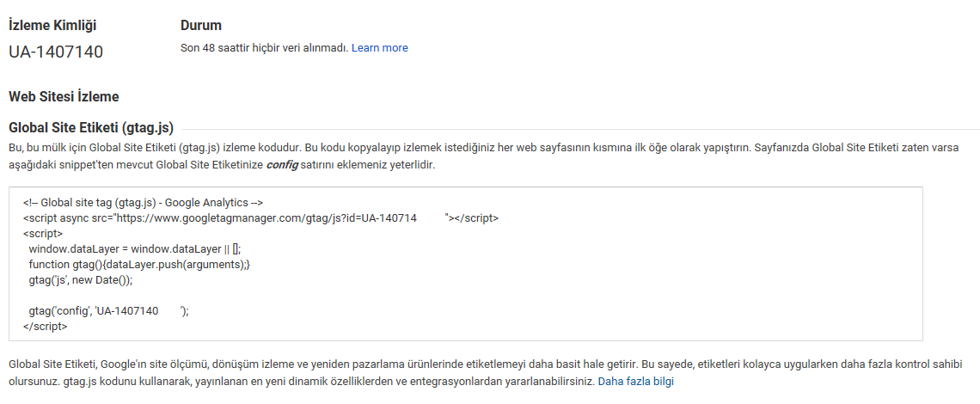Open the Learn more link
980x404 pixels.
(379, 48)
